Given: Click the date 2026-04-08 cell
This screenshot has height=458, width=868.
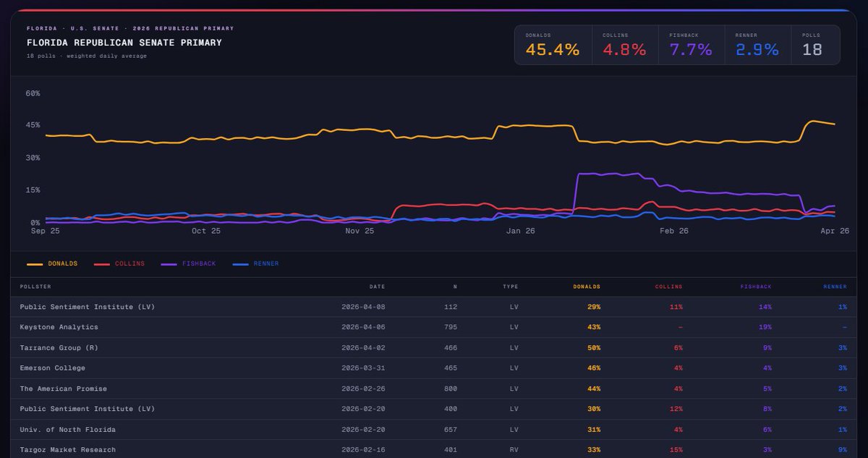Looking at the screenshot, I should tap(363, 307).
